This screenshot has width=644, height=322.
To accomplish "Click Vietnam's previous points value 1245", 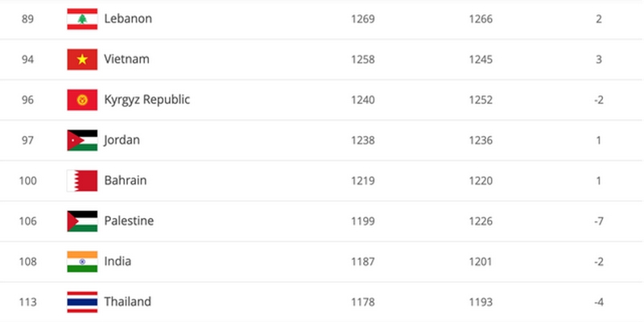I will click(x=481, y=60).
